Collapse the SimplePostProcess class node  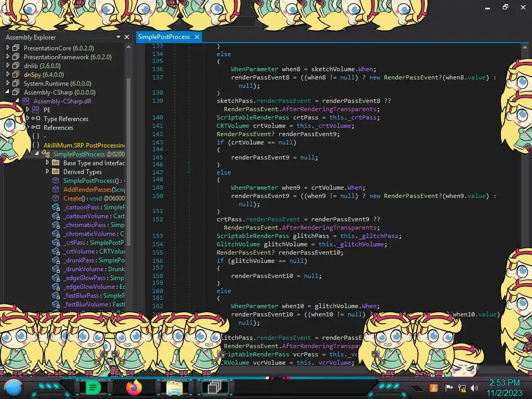(37, 154)
